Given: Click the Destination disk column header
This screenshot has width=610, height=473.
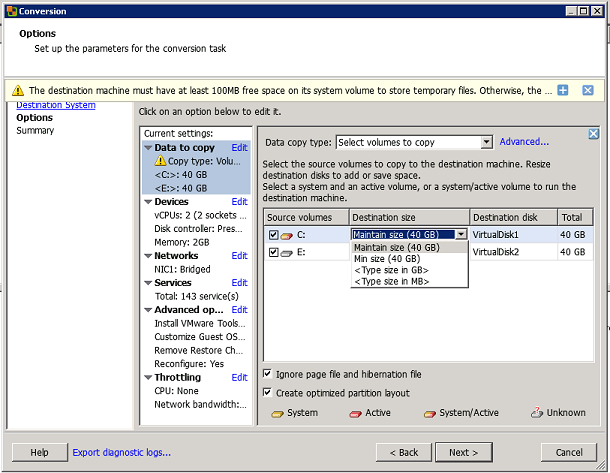Looking at the screenshot, I should tap(514, 217).
